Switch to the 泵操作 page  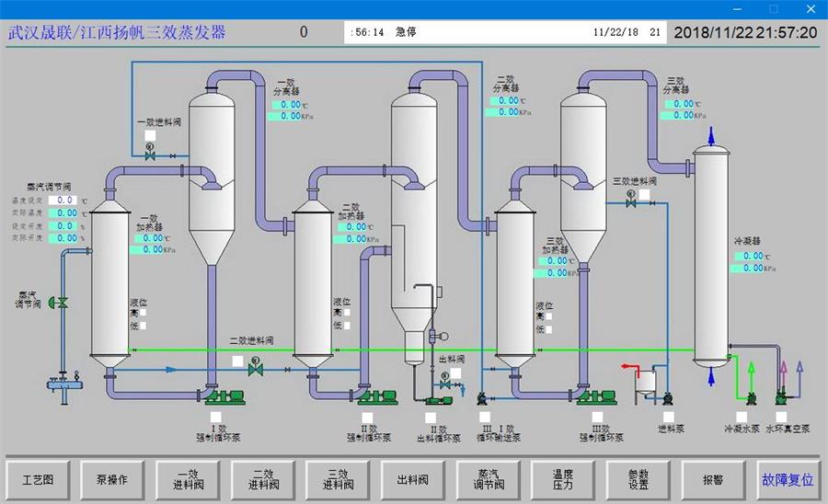[x=112, y=479]
